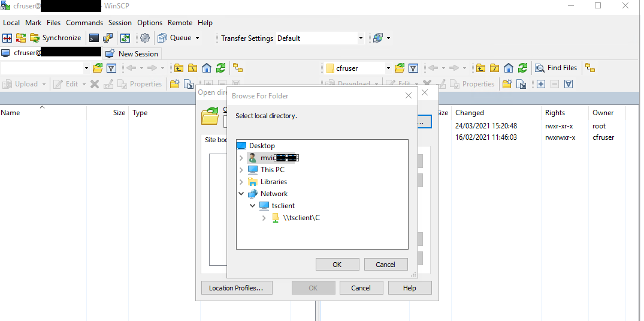Click the Preferences gear icon
Viewport: 644px width, 321px height.
point(144,38)
